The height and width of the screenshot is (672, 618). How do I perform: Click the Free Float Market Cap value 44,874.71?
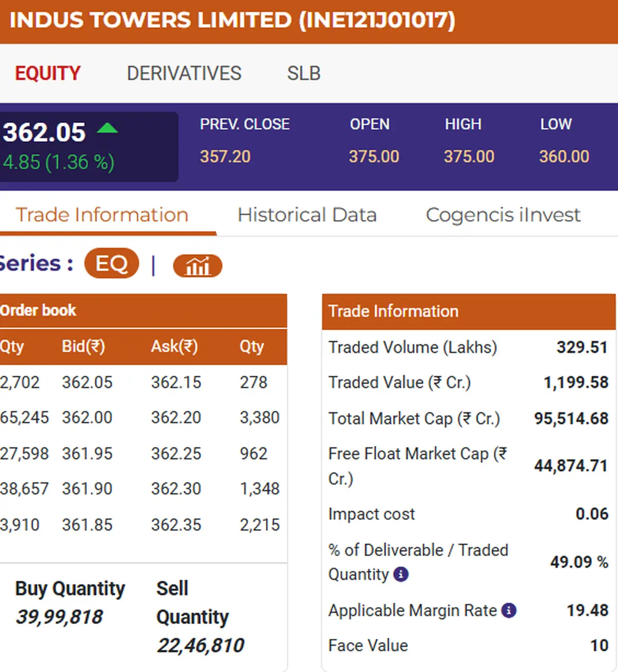571,466
